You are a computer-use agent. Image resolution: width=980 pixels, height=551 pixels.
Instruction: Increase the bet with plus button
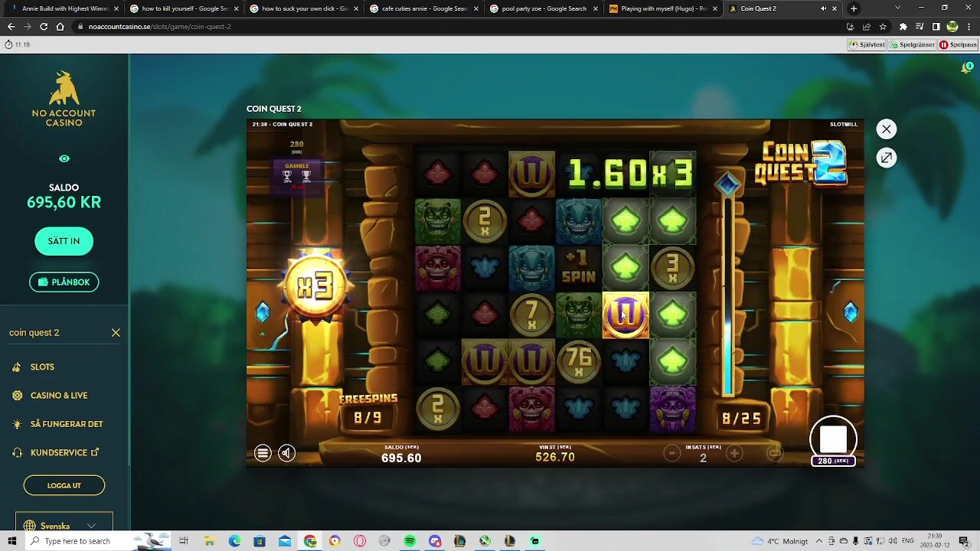(734, 454)
